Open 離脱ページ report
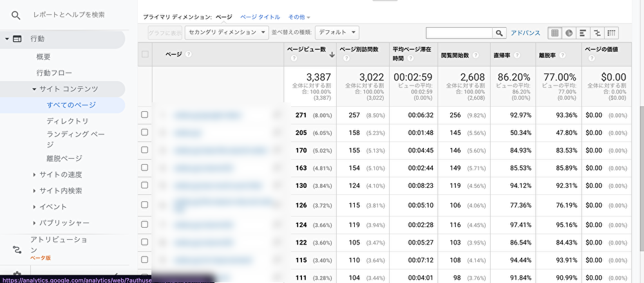 (x=64, y=158)
